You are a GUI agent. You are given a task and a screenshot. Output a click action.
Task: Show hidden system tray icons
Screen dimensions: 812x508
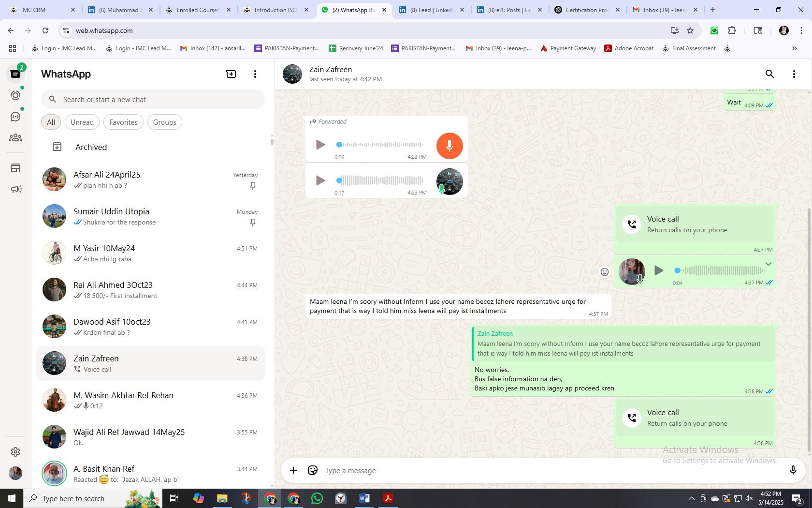coord(691,498)
